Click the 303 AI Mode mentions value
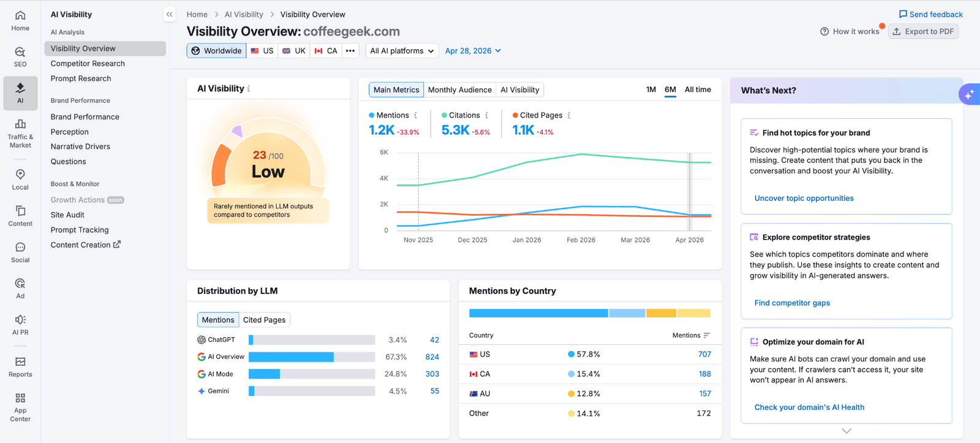The width and height of the screenshot is (980, 443). [432, 374]
